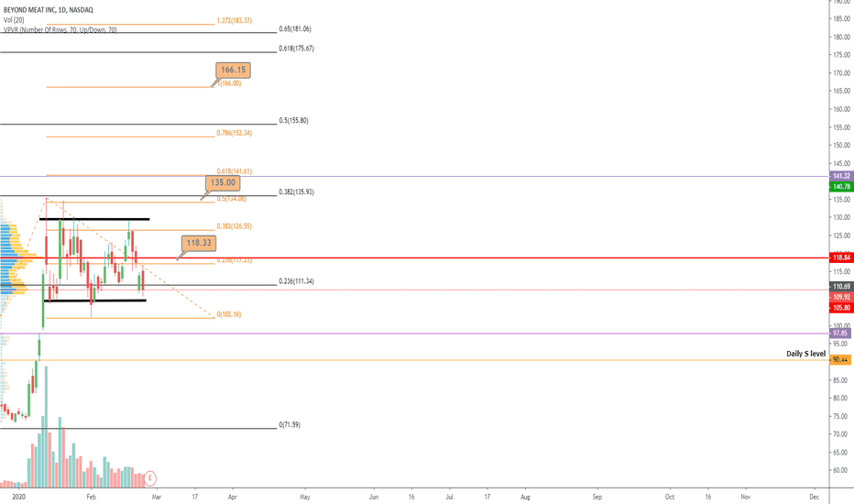Click the Jul label on time axis

coord(450,497)
